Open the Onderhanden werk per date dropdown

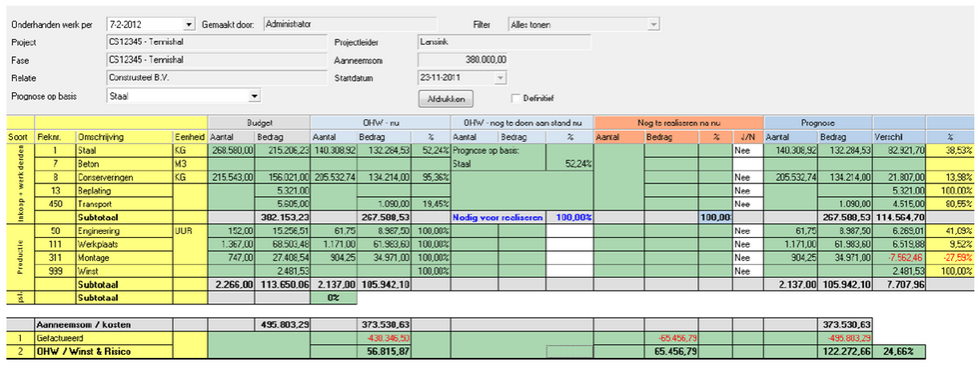click(190, 24)
